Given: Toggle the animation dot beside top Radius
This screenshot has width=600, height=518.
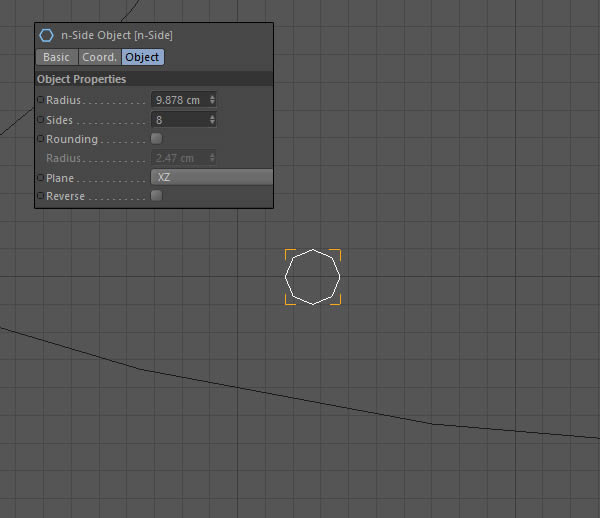Looking at the screenshot, I should [x=41, y=99].
